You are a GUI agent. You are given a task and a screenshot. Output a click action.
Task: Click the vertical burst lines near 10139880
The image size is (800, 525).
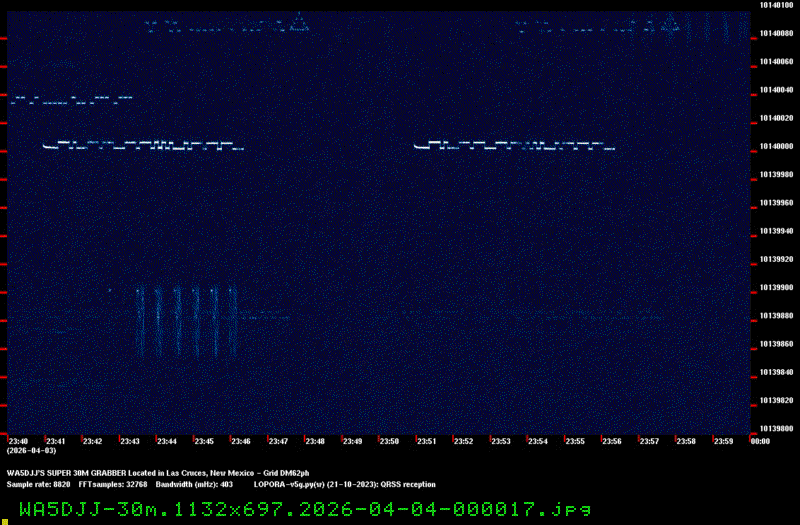[x=187, y=321]
